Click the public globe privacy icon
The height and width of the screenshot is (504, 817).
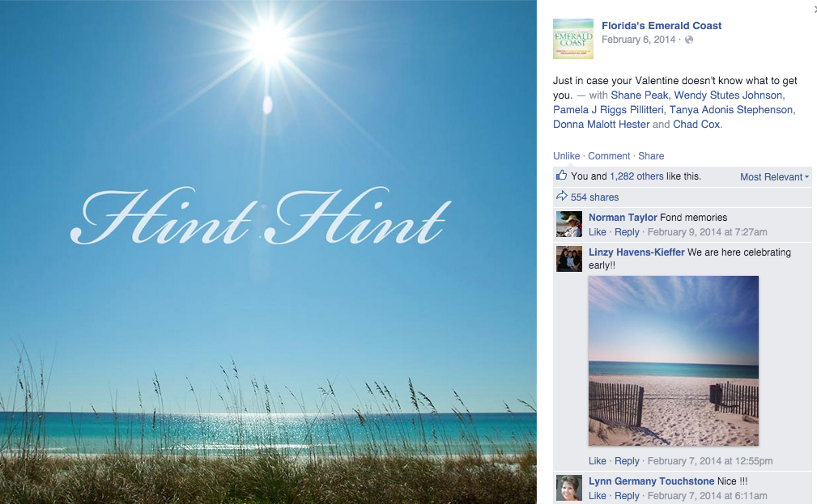(x=689, y=40)
